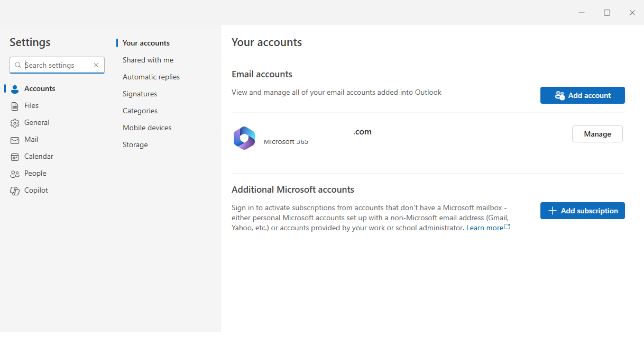This screenshot has width=644, height=343.
Task: Clear the search settings box with X
Action: pyautogui.click(x=96, y=65)
